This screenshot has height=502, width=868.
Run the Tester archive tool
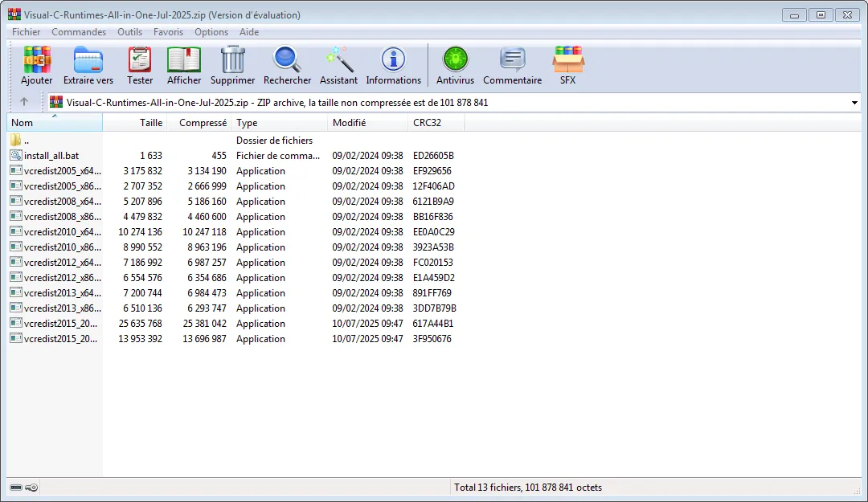coord(140,59)
